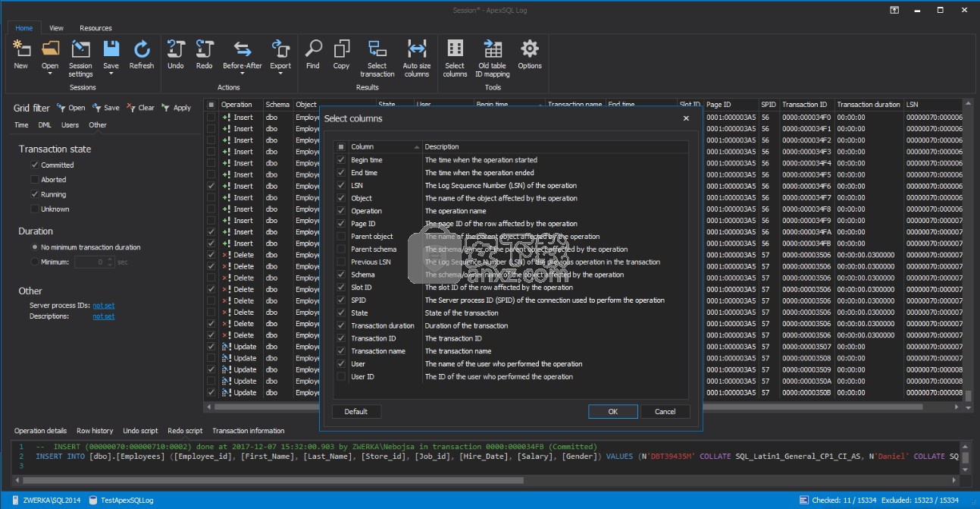The width and height of the screenshot is (980, 509).
Task: Check the Previous LSN column checkbox
Action: point(341,262)
